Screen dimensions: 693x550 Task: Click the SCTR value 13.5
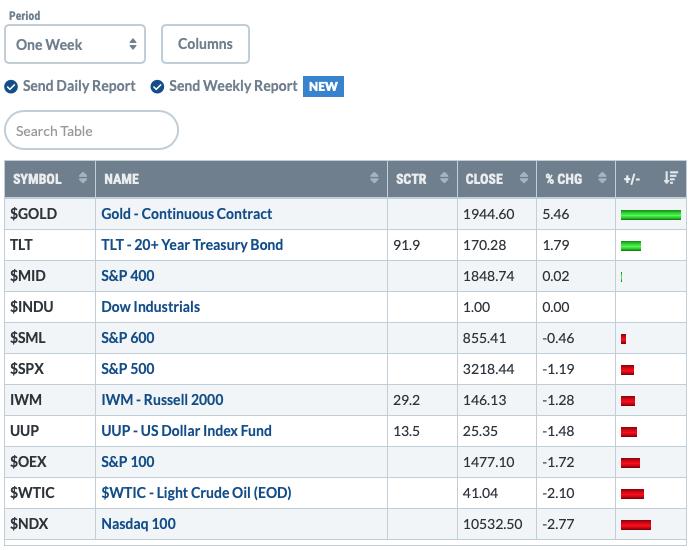pos(406,431)
